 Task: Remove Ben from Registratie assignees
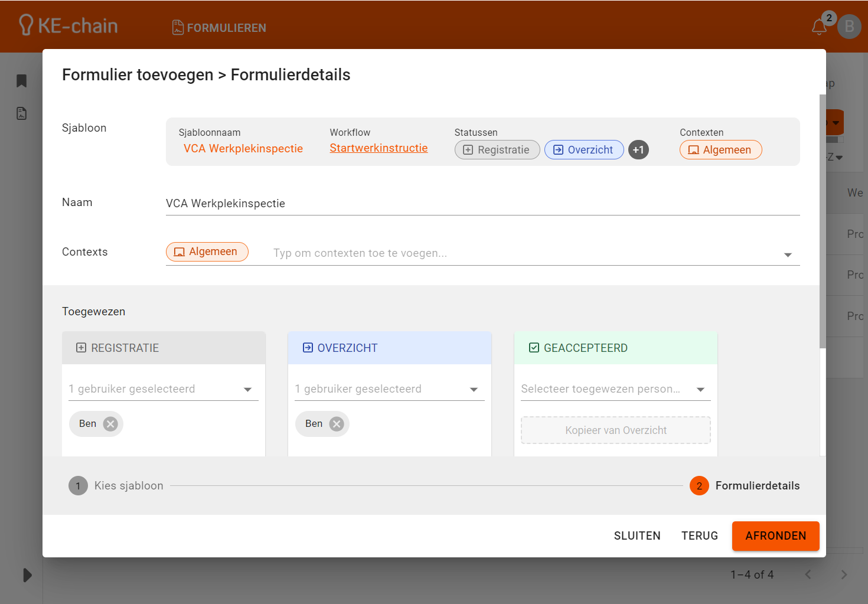110,424
